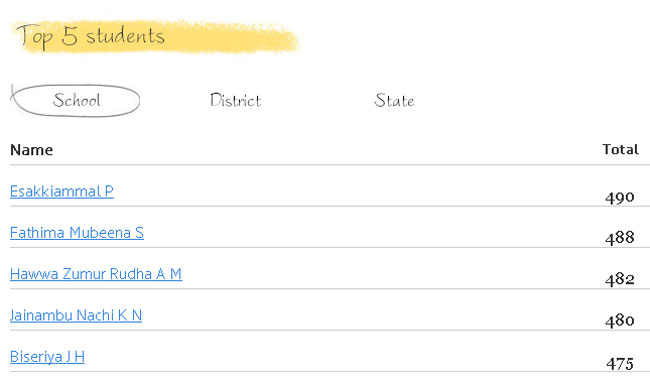Open the Fathima Mubeena S link

[x=77, y=233]
